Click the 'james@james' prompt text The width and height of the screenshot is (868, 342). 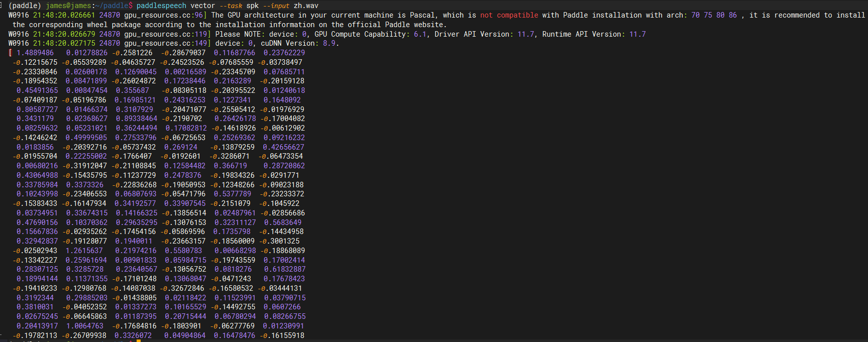pos(68,6)
